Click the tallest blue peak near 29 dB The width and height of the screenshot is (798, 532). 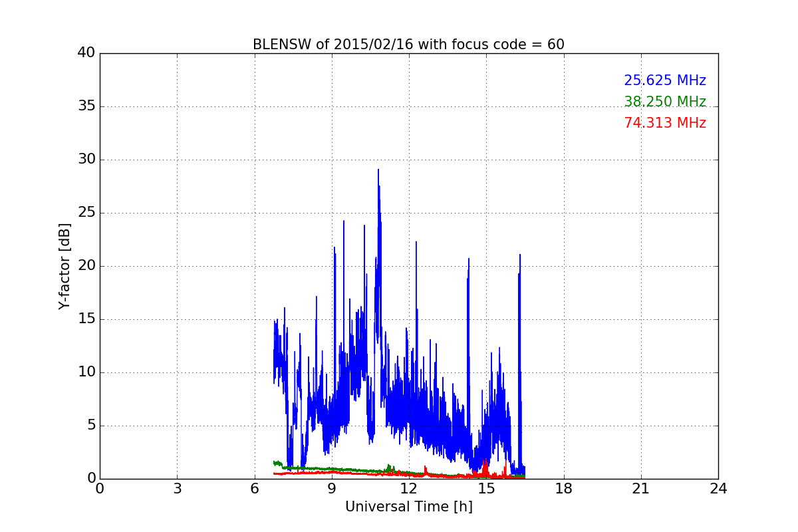(378, 170)
